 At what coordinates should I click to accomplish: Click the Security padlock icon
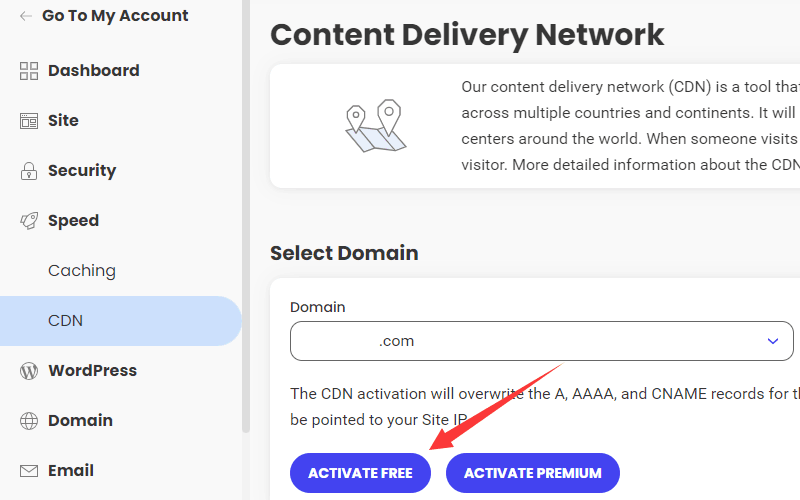pos(28,171)
